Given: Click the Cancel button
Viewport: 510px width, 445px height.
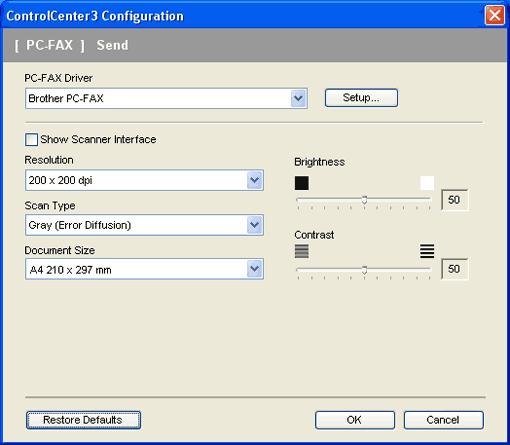Looking at the screenshot, I should click(x=444, y=420).
